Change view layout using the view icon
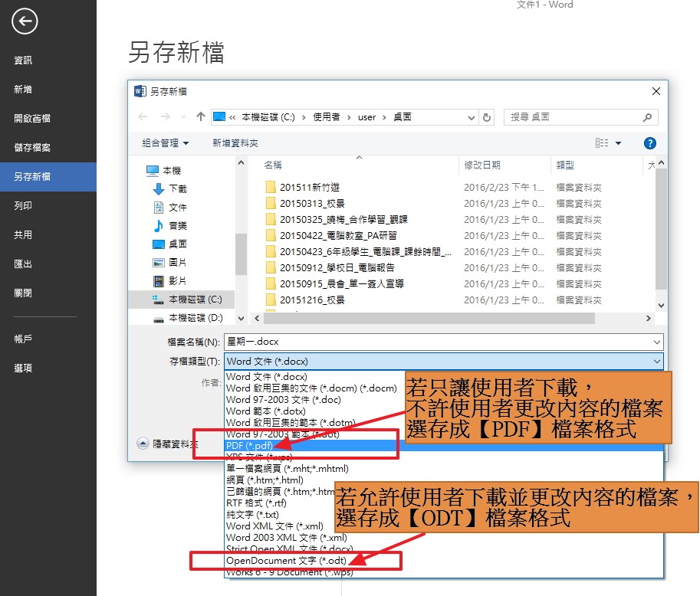The height and width of the screenshot is (596, 700). click(602, 143)
